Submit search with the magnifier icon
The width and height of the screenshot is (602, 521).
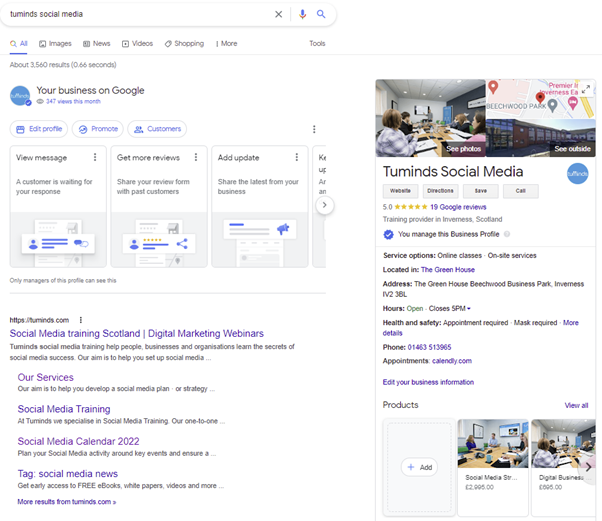pyautogui.click(x=321, y=14)
